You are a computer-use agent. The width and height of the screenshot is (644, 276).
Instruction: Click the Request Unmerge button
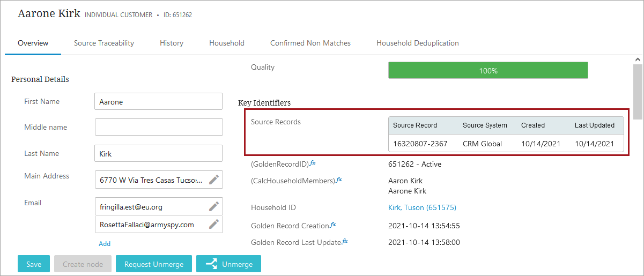point(154,264)
